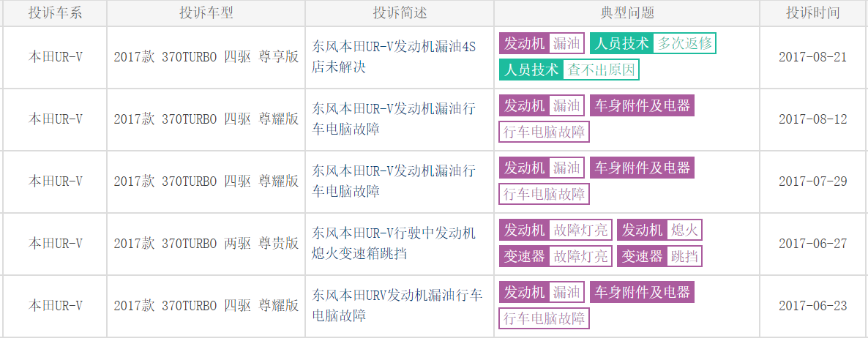Click 本田UR-V series cell in 2017-06-27 row
The height and width of the screenshot is (341, 868).
[56, 244]
